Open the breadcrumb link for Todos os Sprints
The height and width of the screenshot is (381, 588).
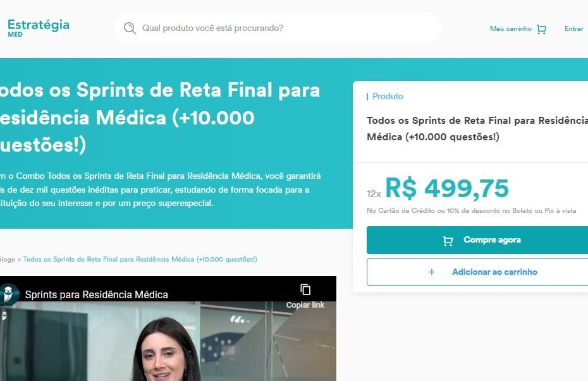click(x=140, y=259)
